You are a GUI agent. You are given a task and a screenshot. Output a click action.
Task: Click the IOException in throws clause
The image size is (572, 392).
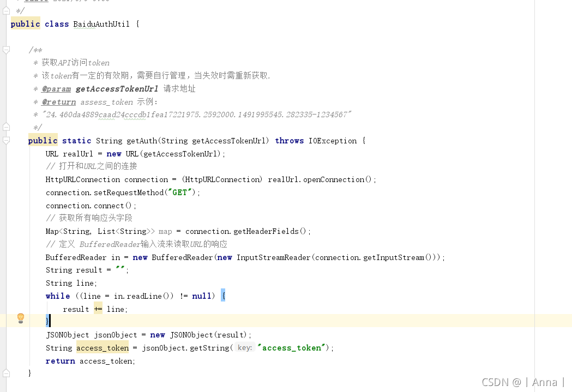tap(333, 141)
